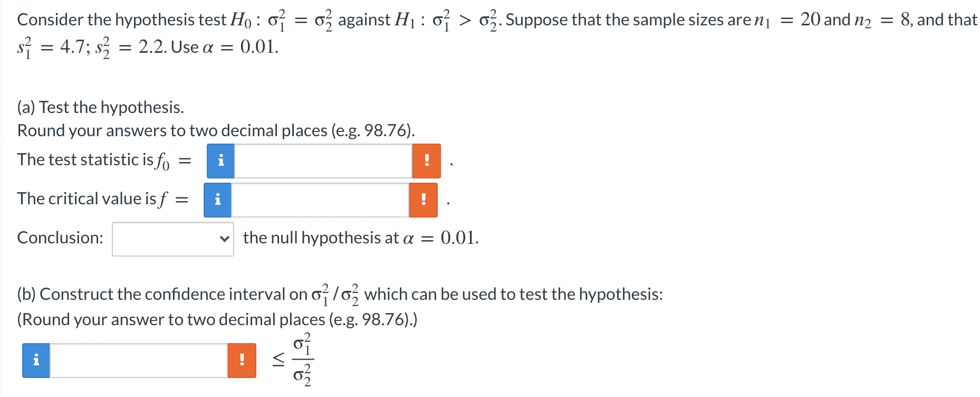Focus the critical value f input box
This screenshot has width=980, height=397.
coord(320,200)
